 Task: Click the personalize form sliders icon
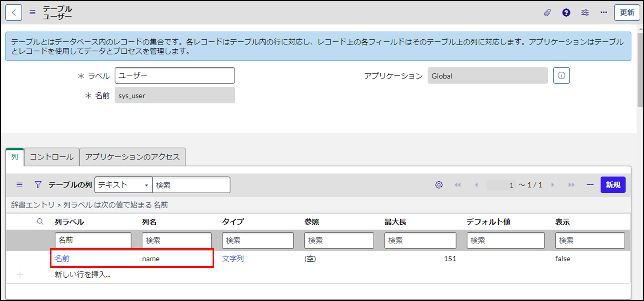click(x=585, y=12)
